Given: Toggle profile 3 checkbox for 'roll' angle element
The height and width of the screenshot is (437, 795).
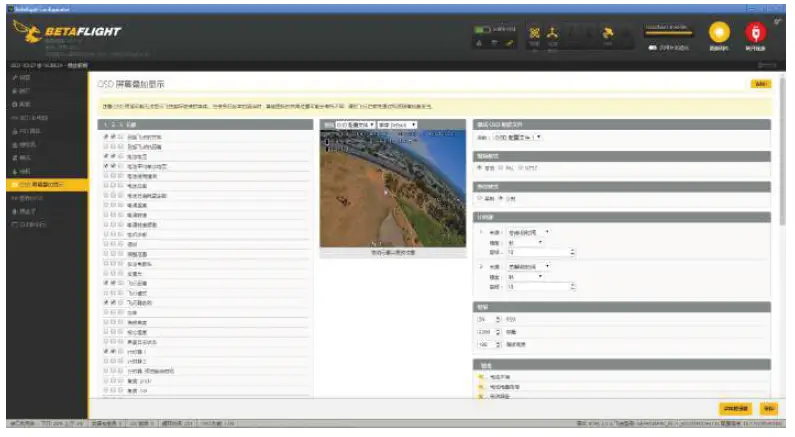Looking at the screenshot, I should [x=120, y=390].
